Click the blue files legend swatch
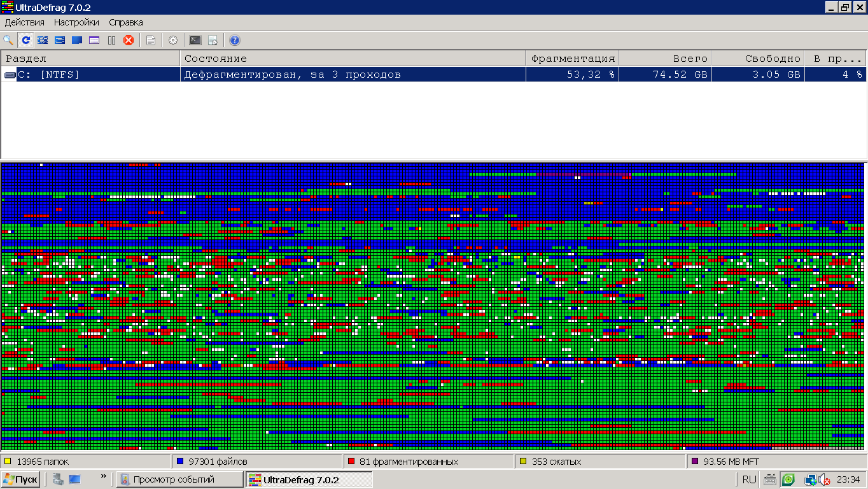Image resolution: width=868 pixels, height=489 pixels. point(180,462)
